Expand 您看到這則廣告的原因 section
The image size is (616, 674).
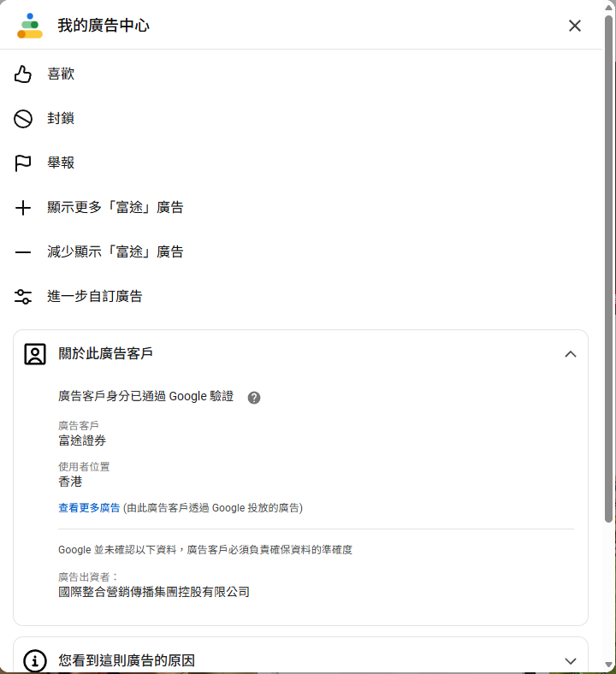point(571,661)
